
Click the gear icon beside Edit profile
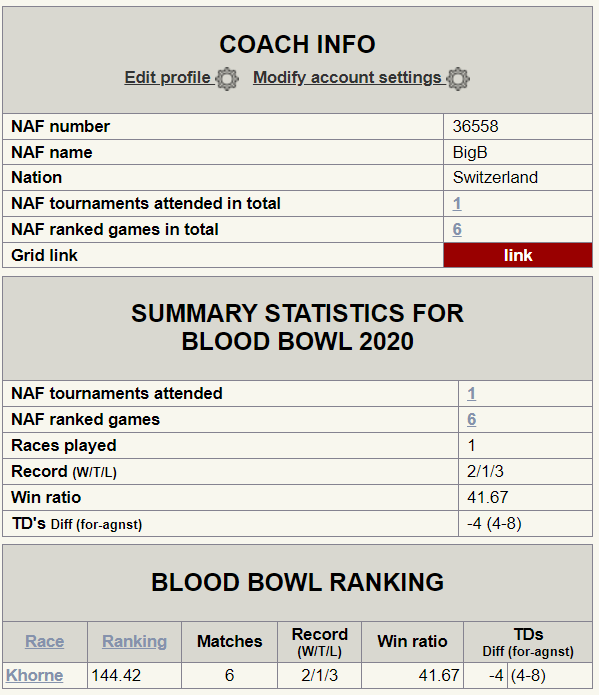227,79
